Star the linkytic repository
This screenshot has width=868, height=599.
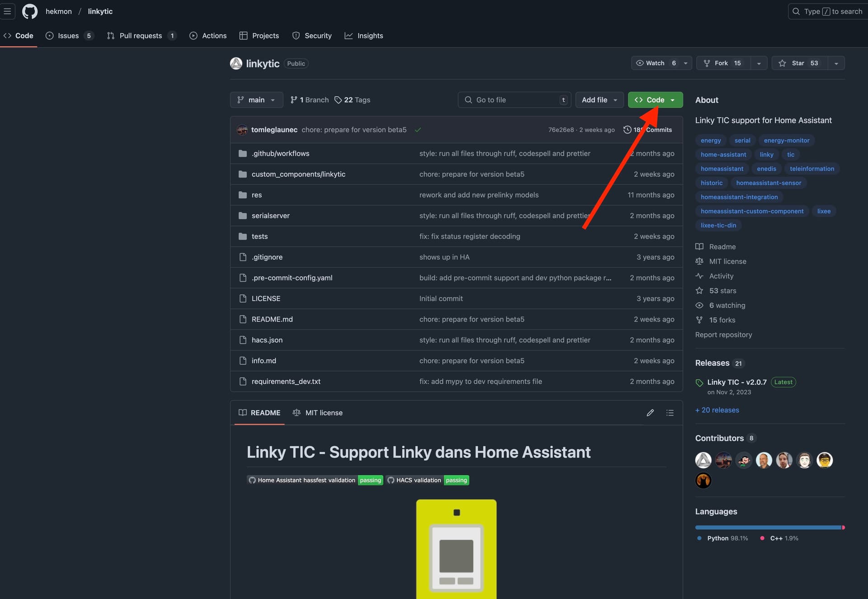(799, 63)
